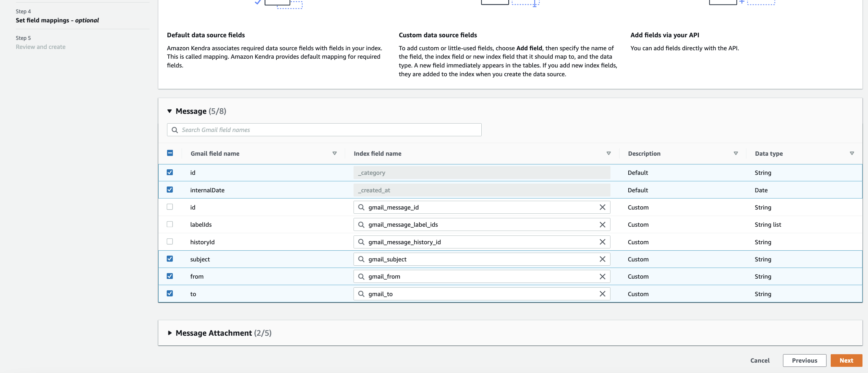
Task: Clear the gmail_message_label_ids field value
Action: tap(602, 224)
